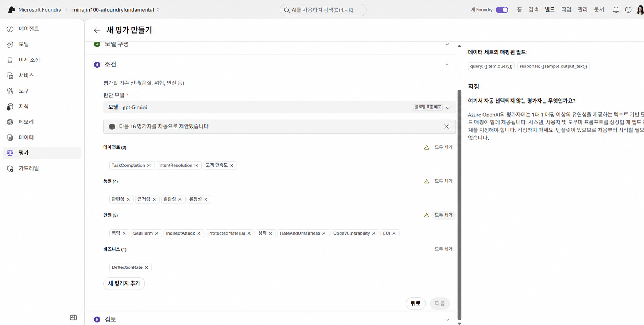
Task: Open the 판단 모델 gpt-5-mini dropdown
Action: click(279, 107)
